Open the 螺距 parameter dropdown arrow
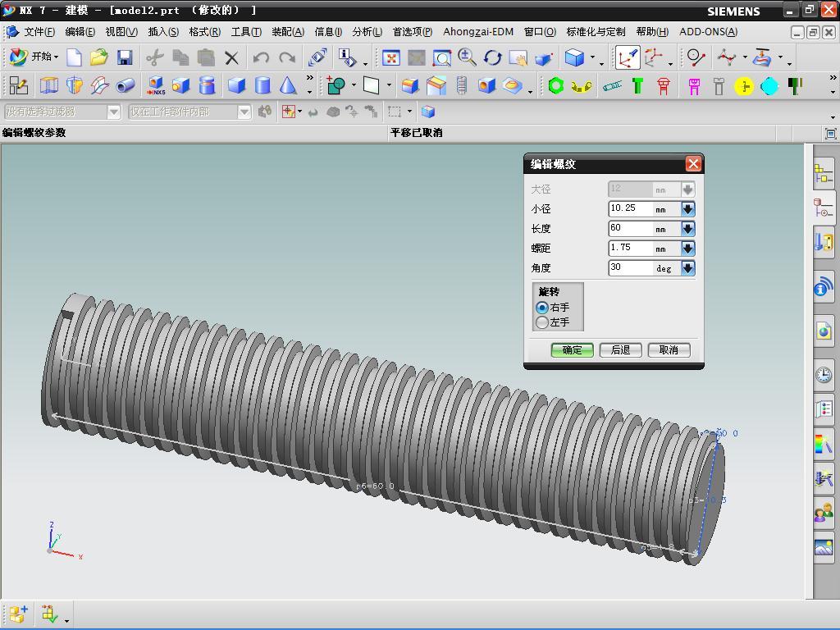The image size is (840, 630). point(688,249)
